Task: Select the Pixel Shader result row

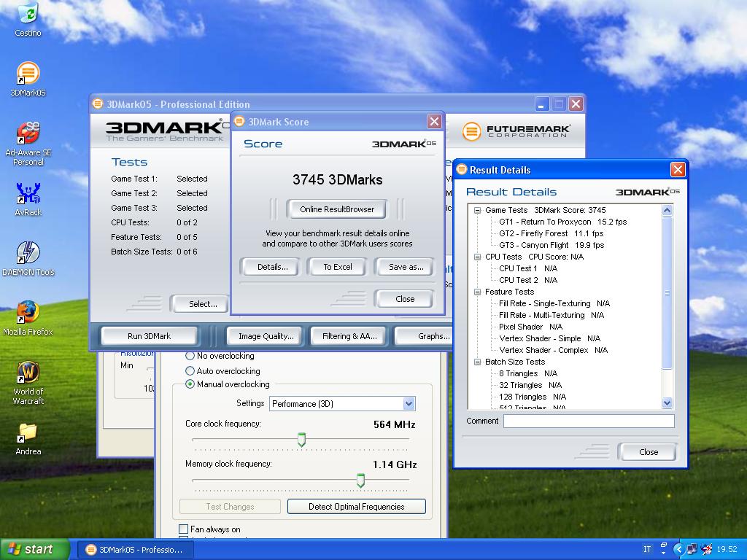Action: 531,327
